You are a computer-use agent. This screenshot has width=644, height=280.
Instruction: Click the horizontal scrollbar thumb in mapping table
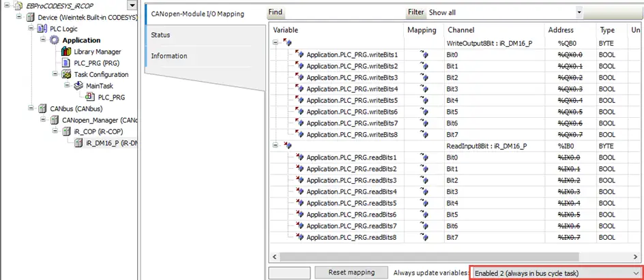click(x=430, y=257)
